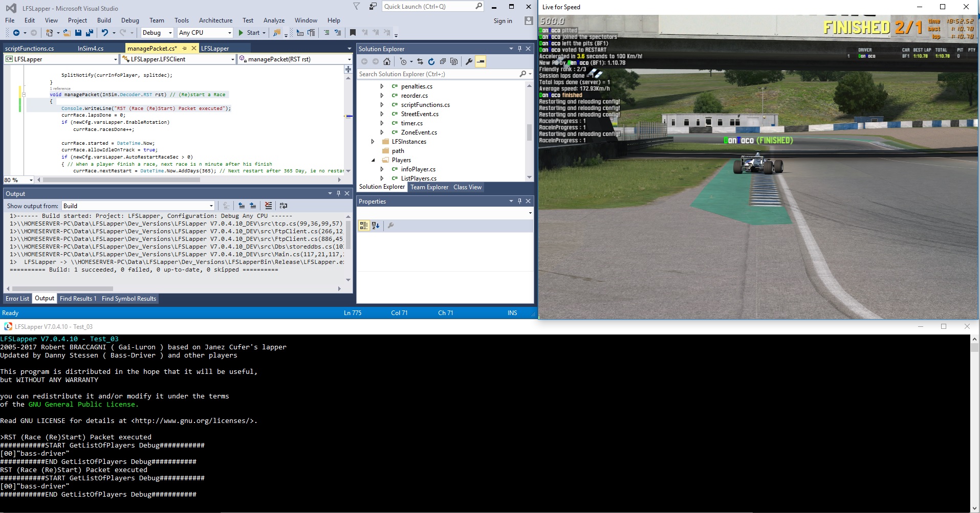Open the Show output from Build dropdown
Viewport: 980px width, 513px height.
pos(138,206)
